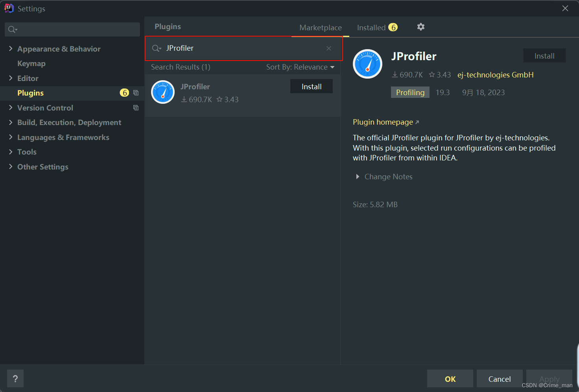Image resolution: width=579 pixels, height=392 pixels.
Task: Click the icon beside Version Control row
Action: click(x=136, y=108)
